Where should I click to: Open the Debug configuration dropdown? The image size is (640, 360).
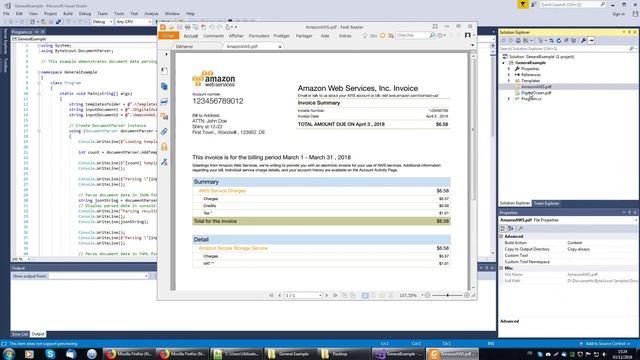point(102,22)
